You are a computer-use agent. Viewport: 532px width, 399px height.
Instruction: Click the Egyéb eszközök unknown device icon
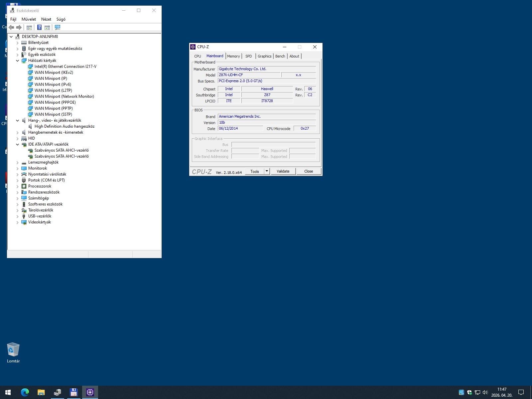coord(24,55)
